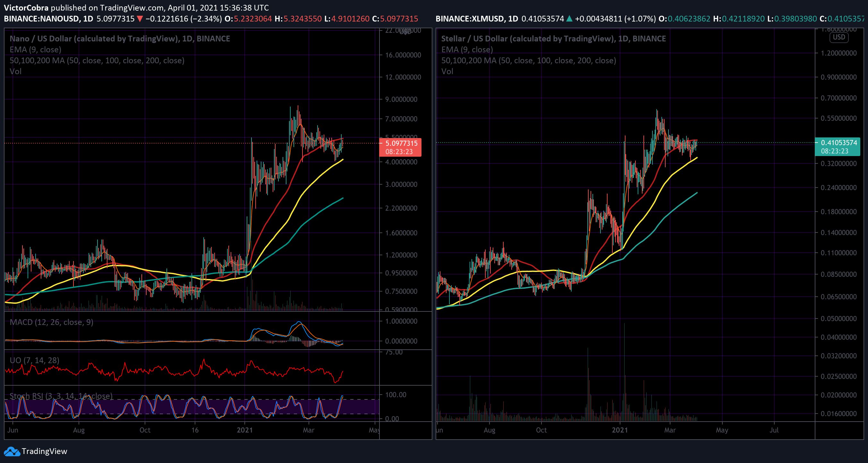Select the BINANCE:NANOUSD, 1D symbol header

(x=48, y=19)
